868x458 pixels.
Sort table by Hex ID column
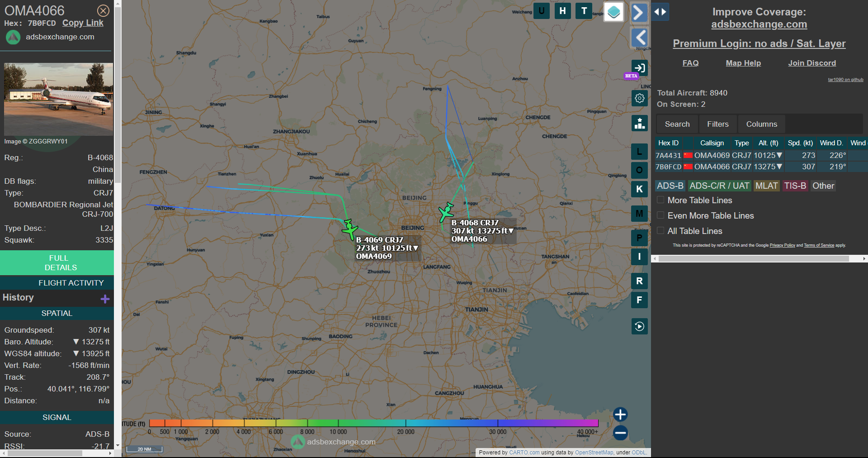(x=668, y=143)
